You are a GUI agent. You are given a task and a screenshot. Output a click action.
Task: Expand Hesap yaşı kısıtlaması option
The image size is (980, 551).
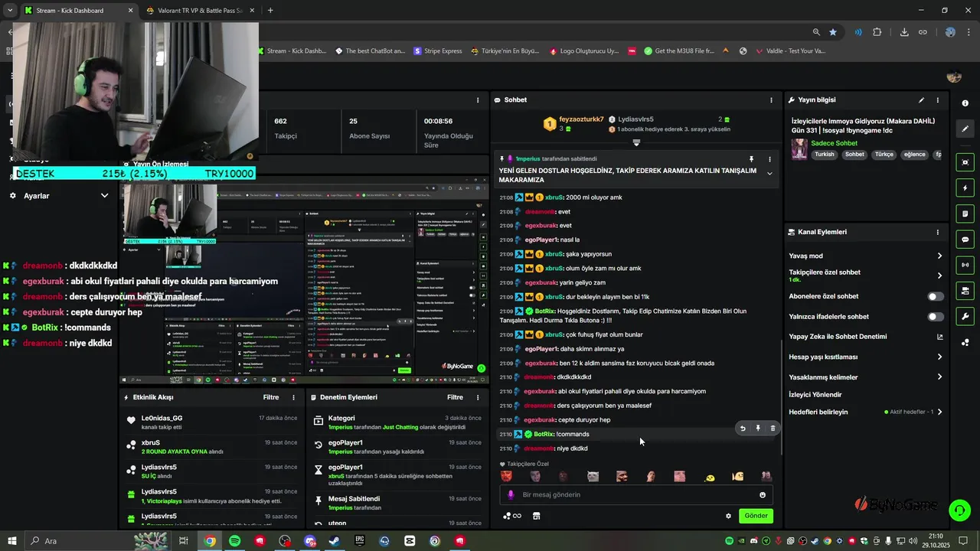(x=939, y=357)
